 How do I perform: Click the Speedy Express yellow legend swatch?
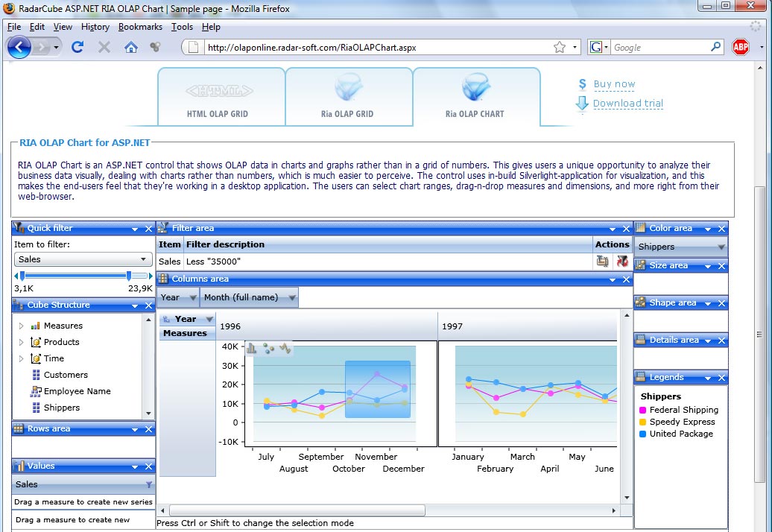pos(642,422)
